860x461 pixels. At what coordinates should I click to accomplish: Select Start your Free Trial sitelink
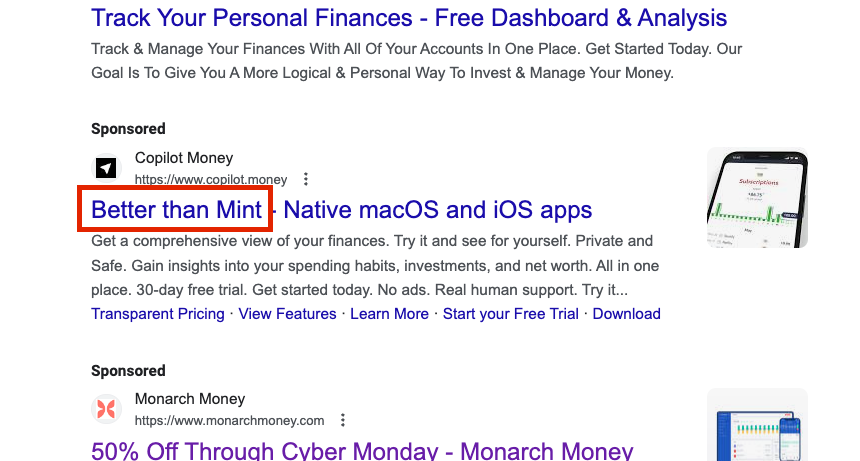[510, 314]
